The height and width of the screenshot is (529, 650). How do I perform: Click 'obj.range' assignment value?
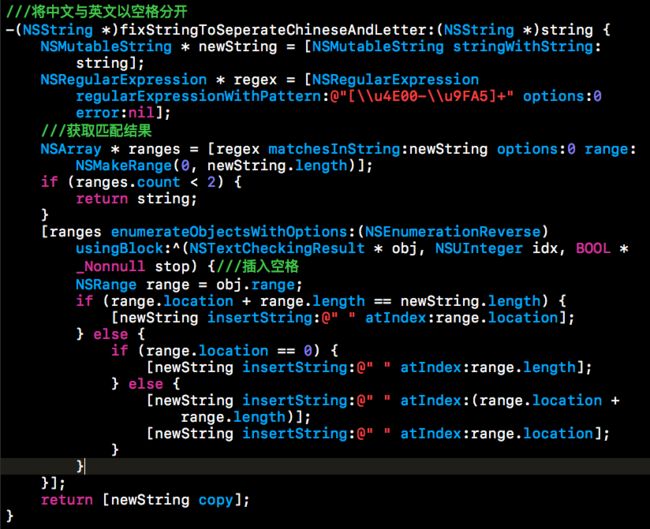click(x=256, y=284)
